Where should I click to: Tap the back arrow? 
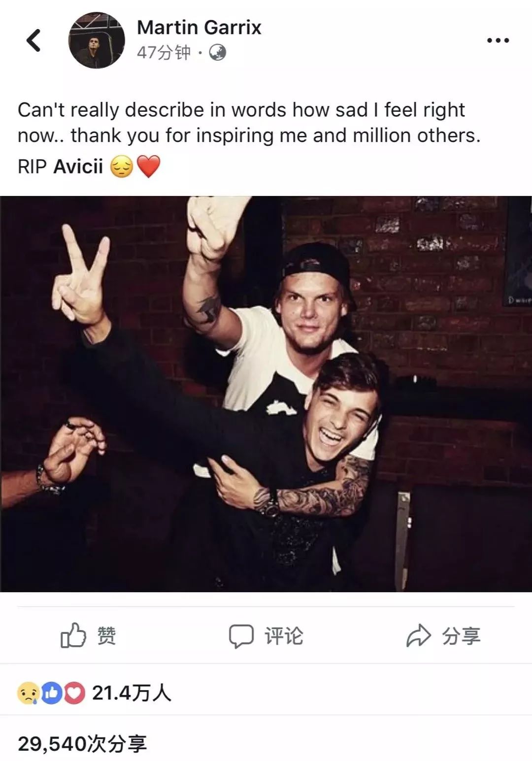[33, 40]
